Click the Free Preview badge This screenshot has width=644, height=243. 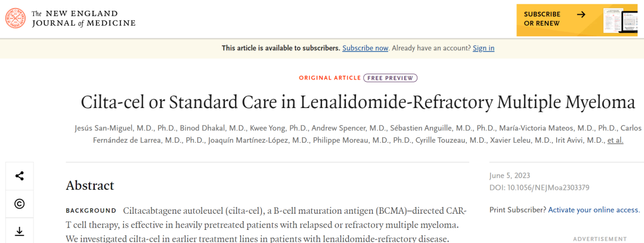[x=390, y=78]
